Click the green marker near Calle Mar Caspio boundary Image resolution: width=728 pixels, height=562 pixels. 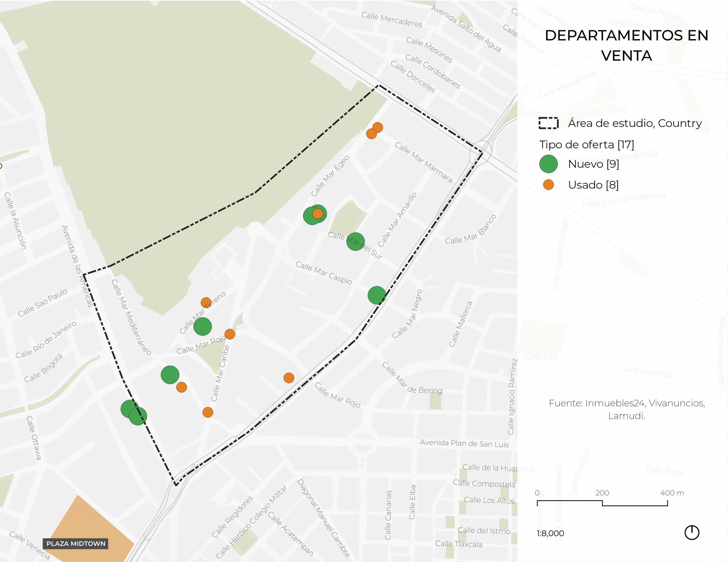coord(377,295)
